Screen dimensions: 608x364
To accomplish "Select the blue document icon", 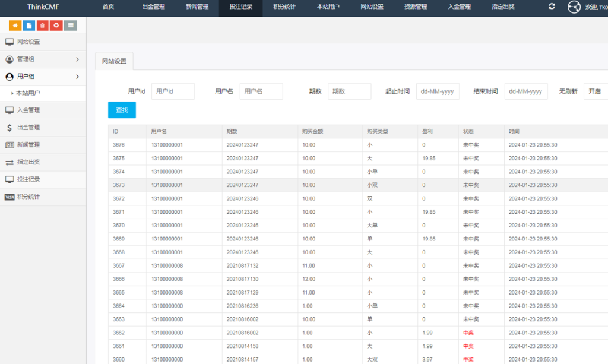I will pos(29,26).
